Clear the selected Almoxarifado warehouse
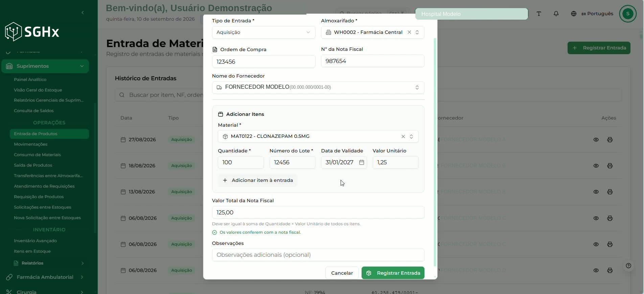The width and height of the screenshot is (644, 294). 409,32
